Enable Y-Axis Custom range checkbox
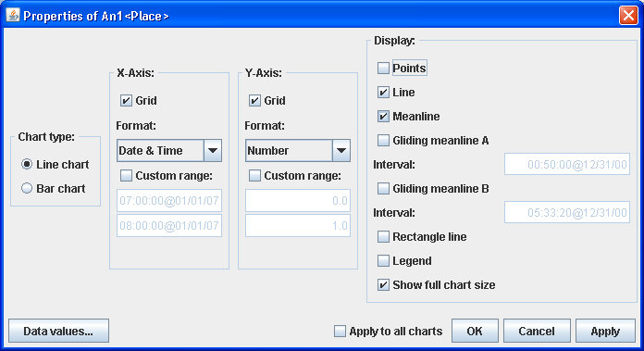 point(254,176)
